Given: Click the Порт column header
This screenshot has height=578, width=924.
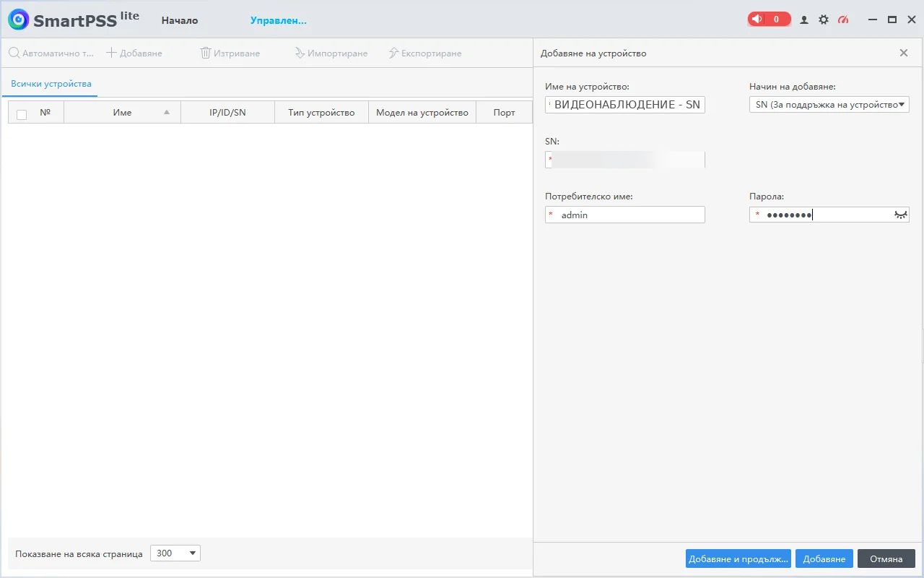Looking at the screenshot, I should pyautogui.click(x=504, y=113).
